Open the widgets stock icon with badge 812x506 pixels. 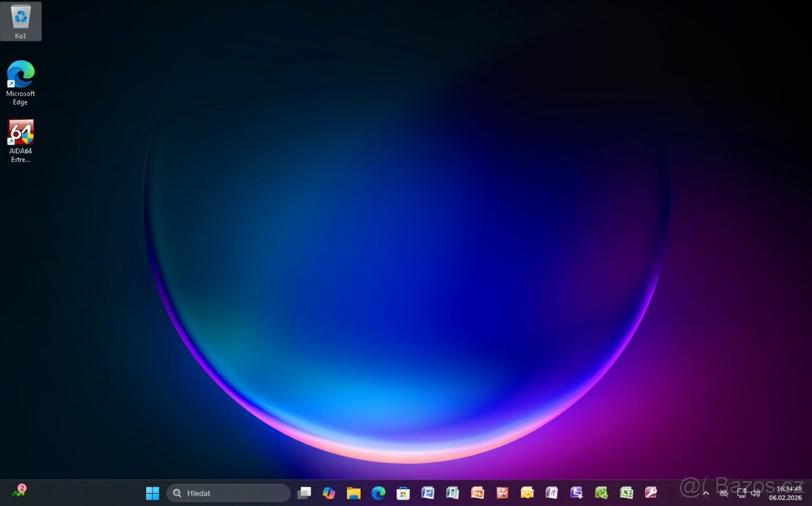point(18,492)
